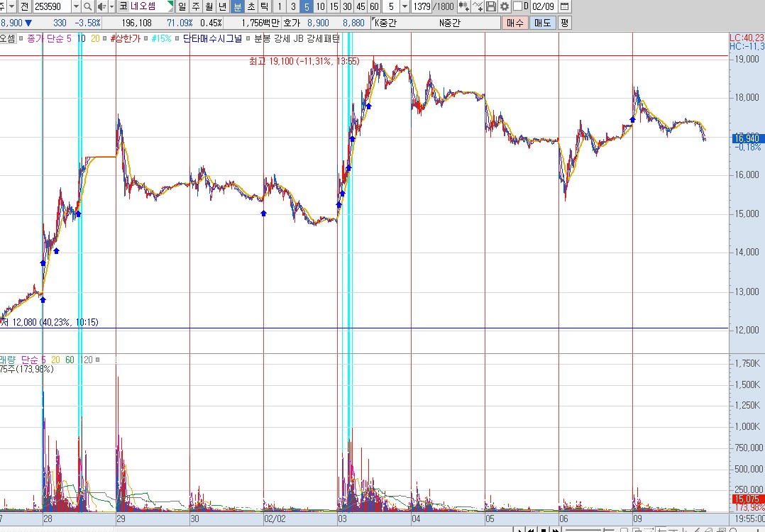The width and height of the screenshot is (765, 532).
Task: Click the #상한가 indicator legend
Action: click(126, 38)
